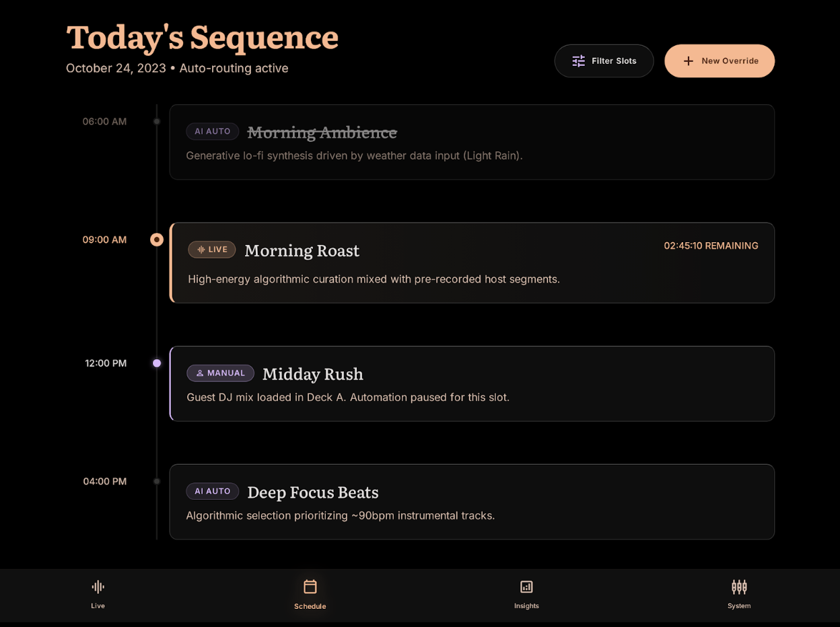Open the Morning Ambience completed slot

[x=472, y=142]
